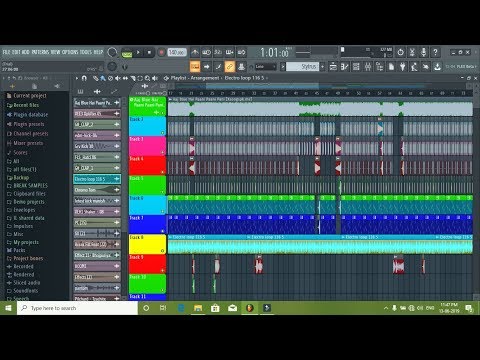Click Windows Start button

click(8, 308)
